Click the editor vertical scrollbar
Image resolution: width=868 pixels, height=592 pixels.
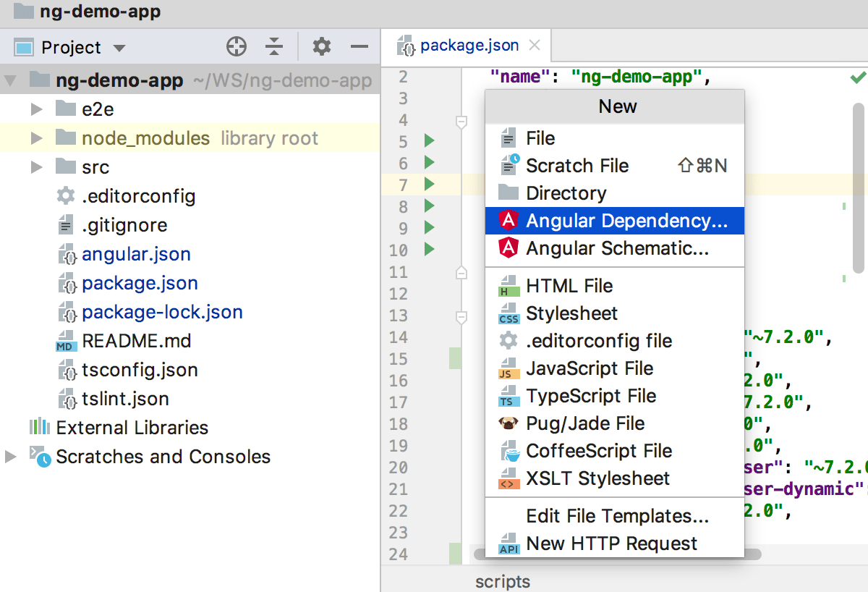(x=858, y=188)
